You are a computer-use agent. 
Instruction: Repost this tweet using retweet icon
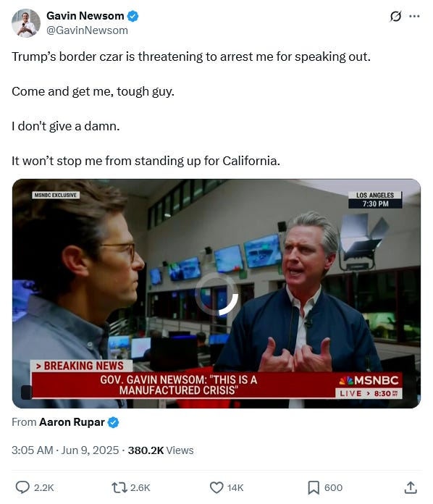119,487
